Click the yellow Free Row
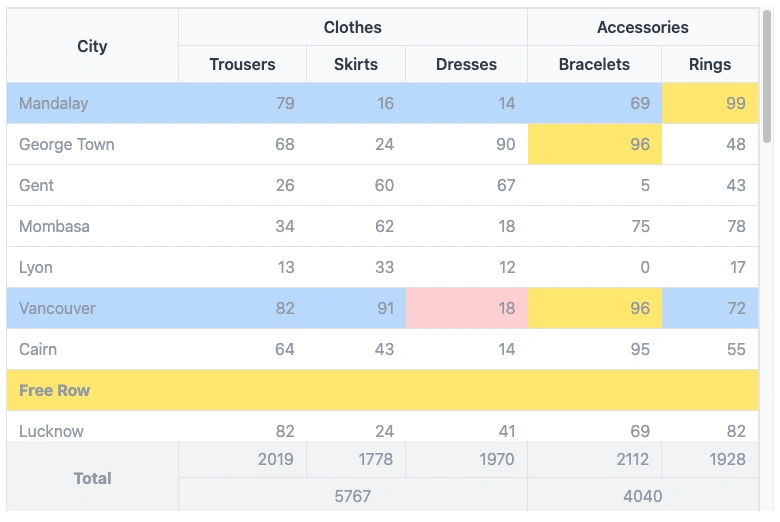 tap(382, 390)
